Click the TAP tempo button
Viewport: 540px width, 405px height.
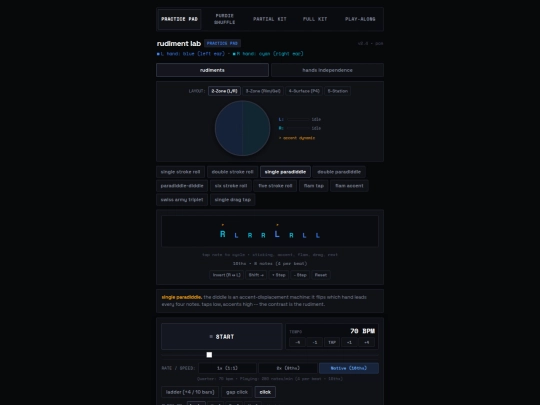pos(332,342)
